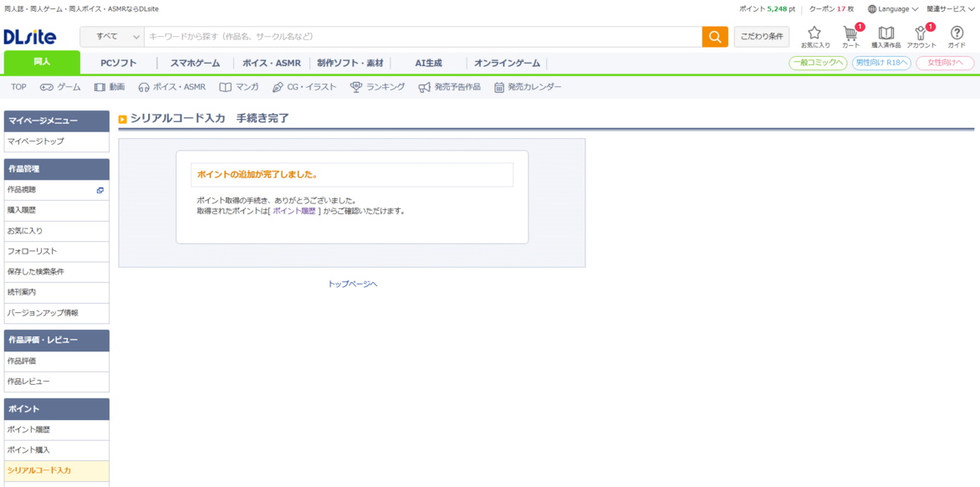Viewport: 980px width, 487px height.
Task: Click the orange search magnifying glass icon
Action: [x=715, y=37]
